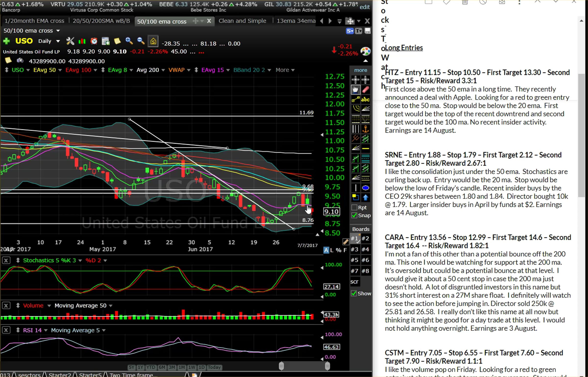This screenshot has height=377, width=588.
Task: Click the zoom out magnifier icon
Action: tap(141, 41)
